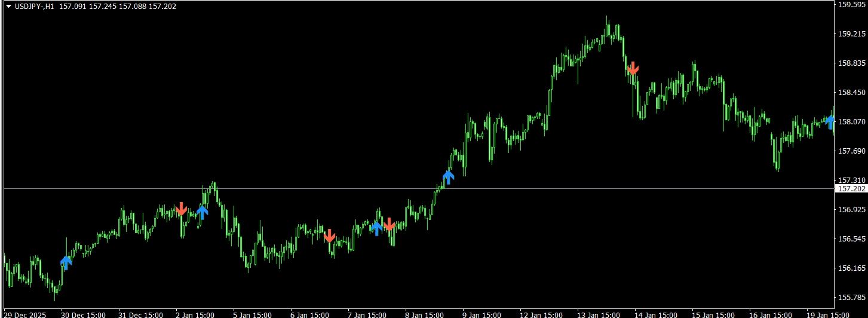The height and width of the screenshot is (318, 868).
Task: Click the 156.165 price scale label
Action: (x=852, y=268)
